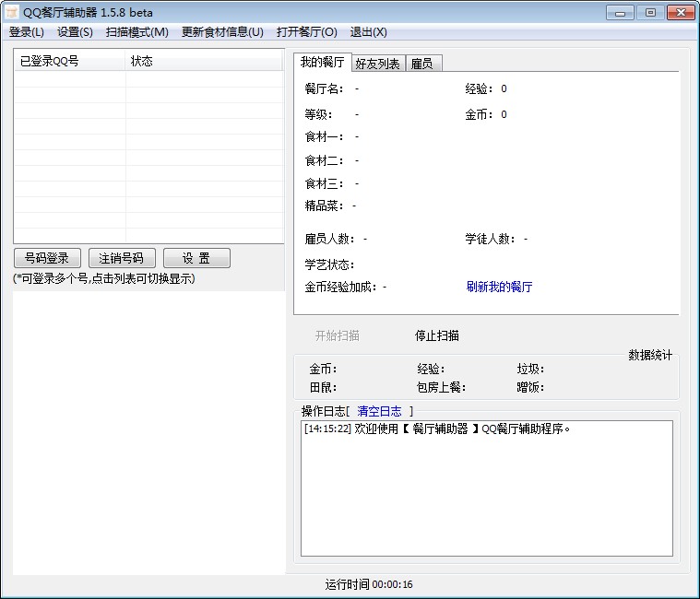Screen dimensions: 700x599
Task: Open the 登录(L) menu
Action: click(27, 32)
